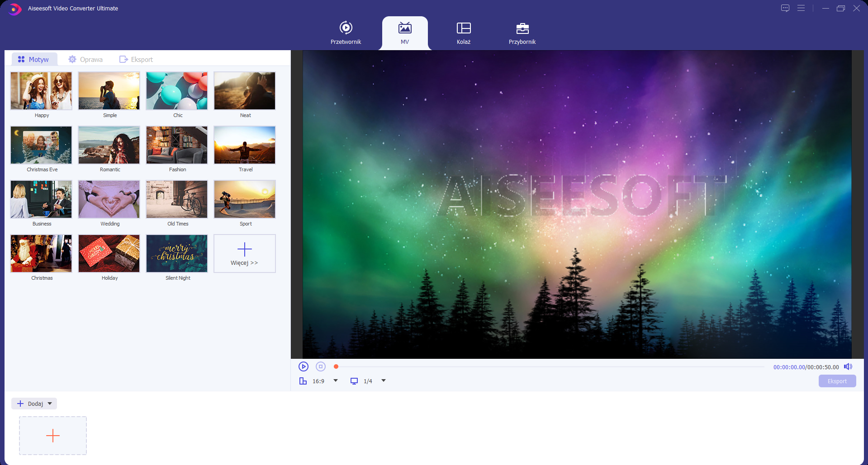The height and width of the screenshot is (465, 868).
Task: Click the Dodaj add files button
Action: click(x=30, y=404)
